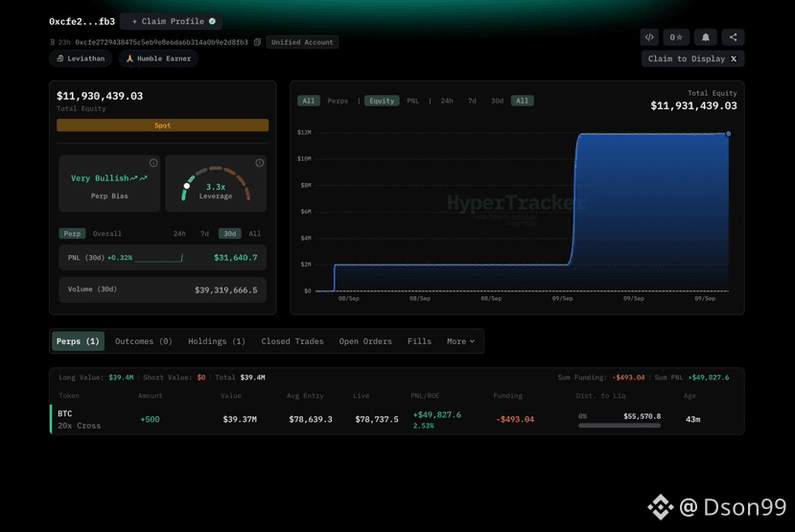This screenshot has height=532, width=795.
Task: Toggle the Perp PNL view
Action: coord(72,234)
